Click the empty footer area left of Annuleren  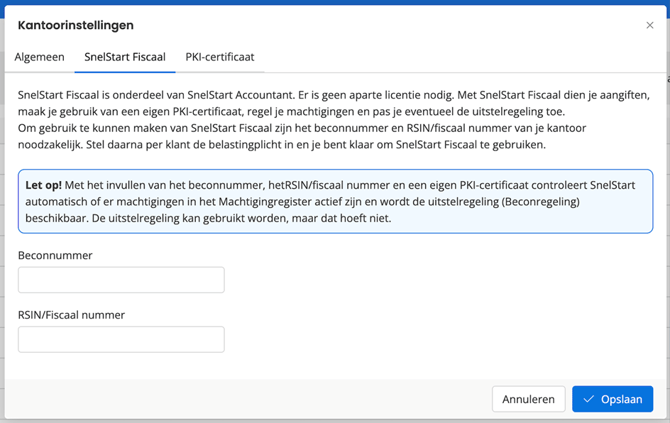(x=250, y=399)
